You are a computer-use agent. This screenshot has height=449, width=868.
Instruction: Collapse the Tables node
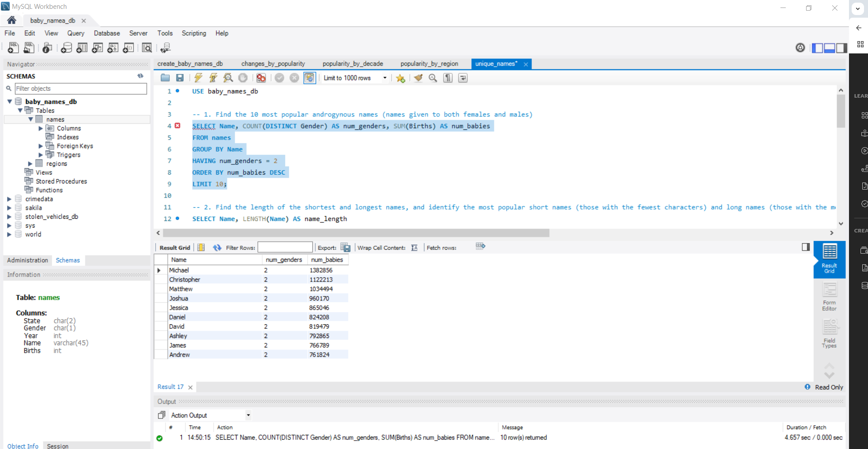[x=20, y=110]
